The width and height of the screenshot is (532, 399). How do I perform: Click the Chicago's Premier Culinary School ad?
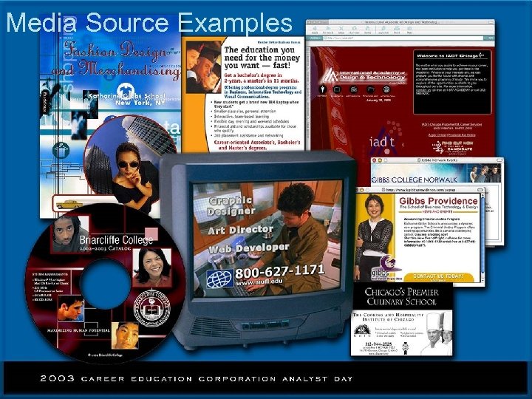tap(402, 319)
